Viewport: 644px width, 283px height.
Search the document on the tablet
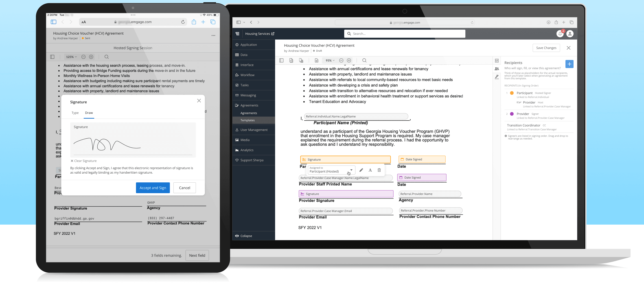pos(107,57)
